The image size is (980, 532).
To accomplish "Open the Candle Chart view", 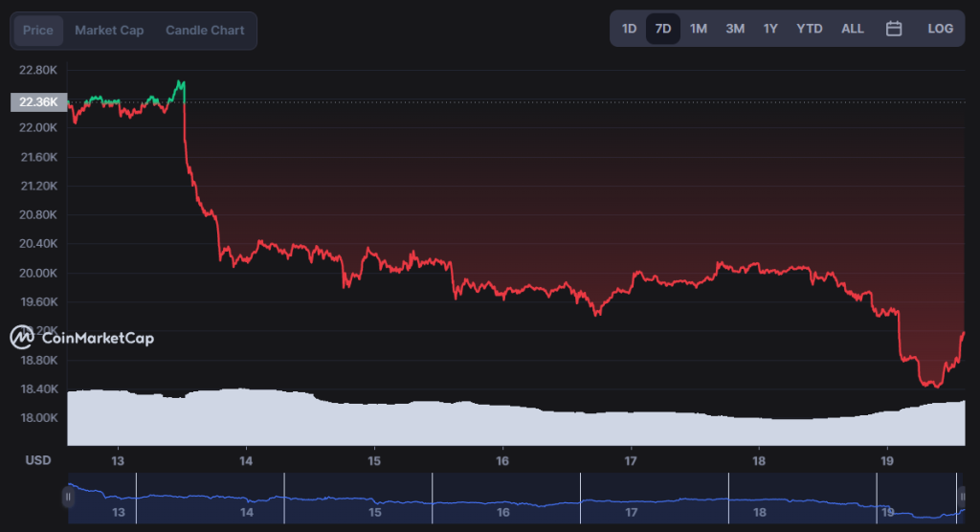I will pyautogui.click(x=205, y=31).
